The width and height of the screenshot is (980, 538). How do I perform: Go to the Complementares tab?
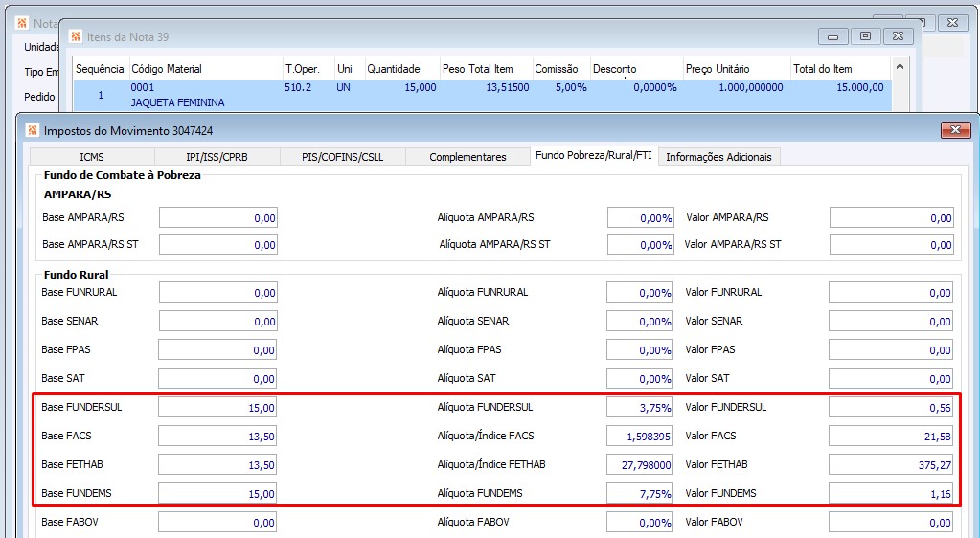(467, 157)
